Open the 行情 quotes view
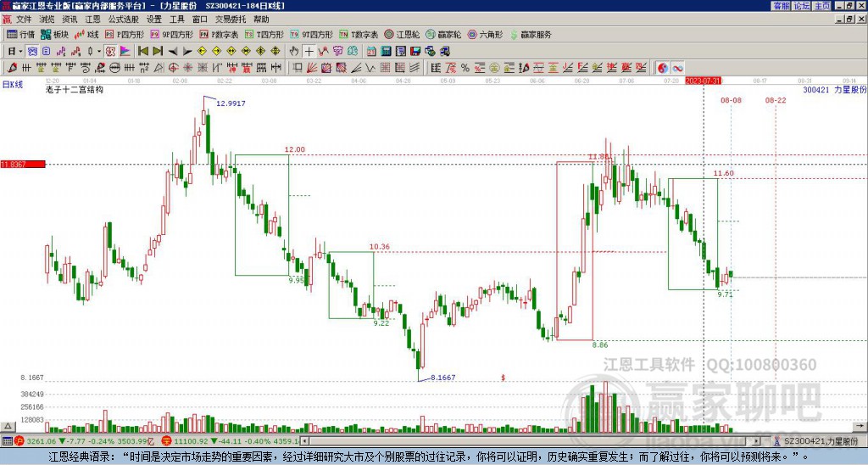The width and height of the screenshot is (868, 465). 21,34
